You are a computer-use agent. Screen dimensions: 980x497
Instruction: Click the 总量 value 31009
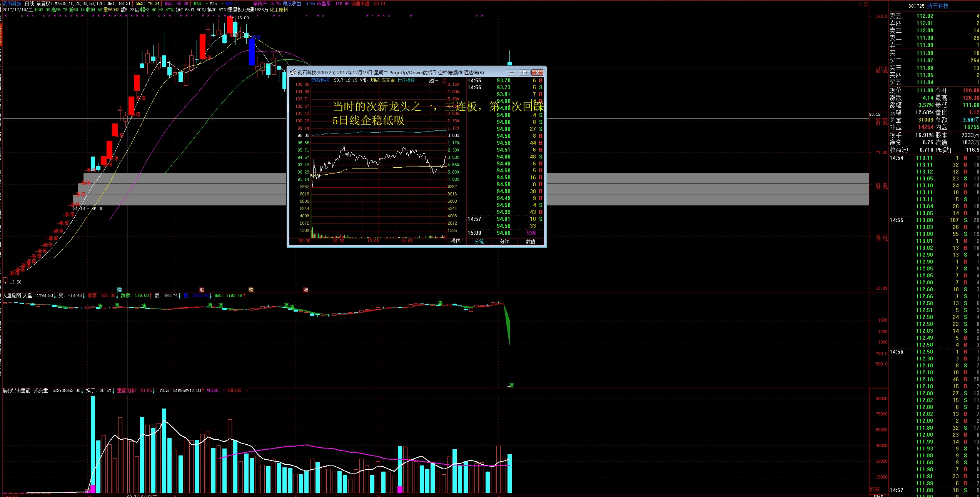(926, 120)
